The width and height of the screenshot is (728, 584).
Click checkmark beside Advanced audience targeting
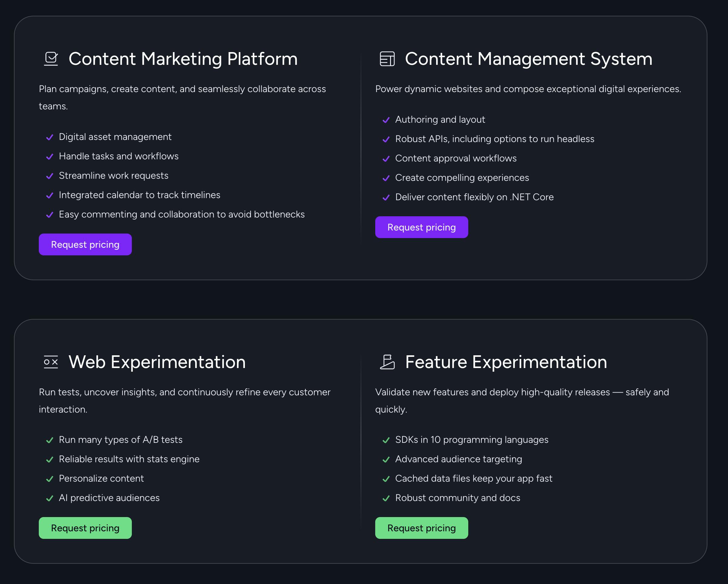[386, 460]
